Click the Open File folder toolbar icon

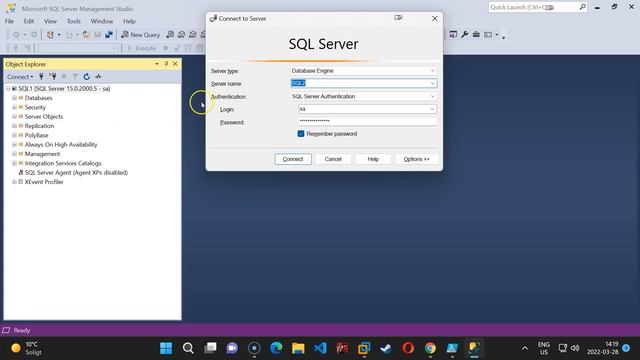pos(86,35)
